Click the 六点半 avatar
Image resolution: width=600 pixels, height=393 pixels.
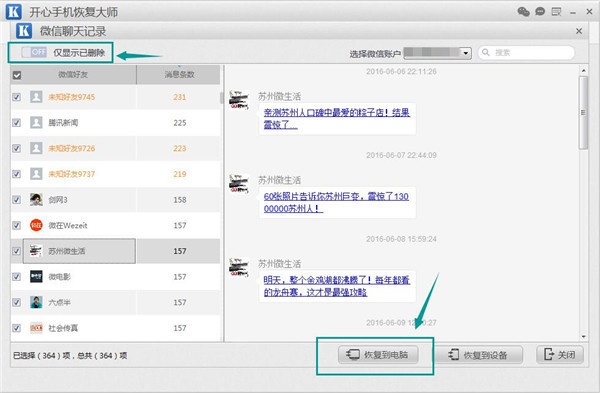36,302
